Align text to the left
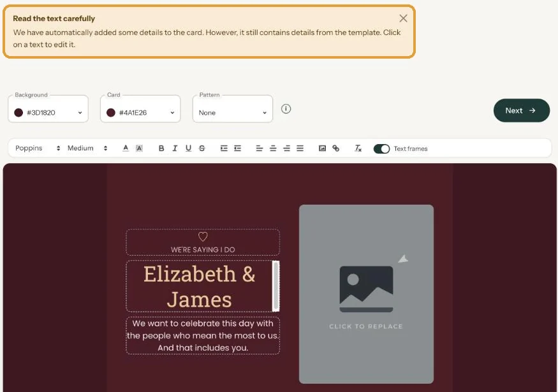Image resolution: width=558 pixels, height=392 pixels. point(260,149)
